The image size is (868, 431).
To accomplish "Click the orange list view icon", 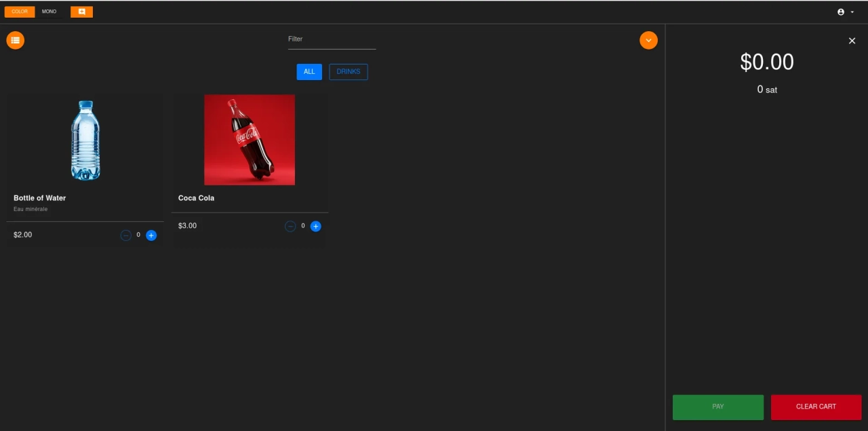I will coord(15,41).
